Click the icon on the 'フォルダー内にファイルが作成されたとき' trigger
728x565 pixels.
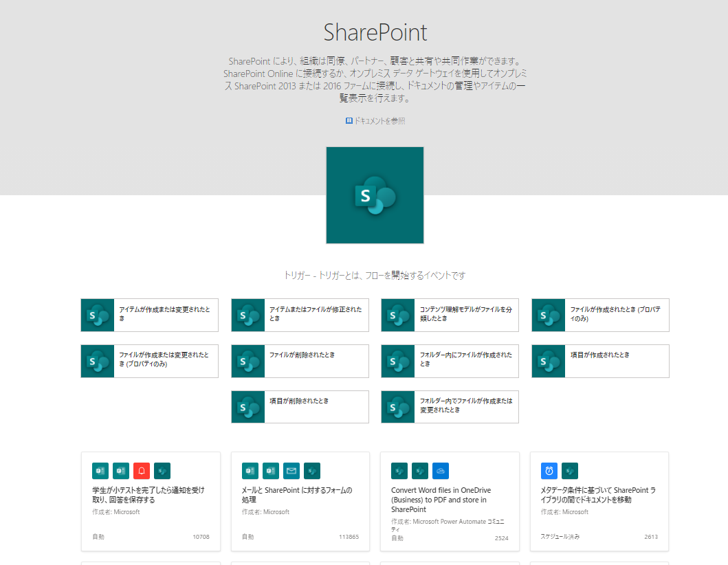(398, 361)
